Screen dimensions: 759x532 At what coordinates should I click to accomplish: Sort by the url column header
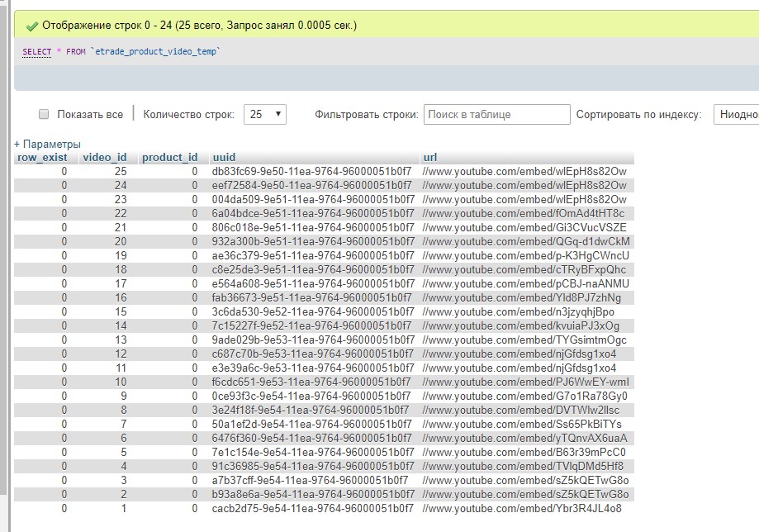click(430, 157)
